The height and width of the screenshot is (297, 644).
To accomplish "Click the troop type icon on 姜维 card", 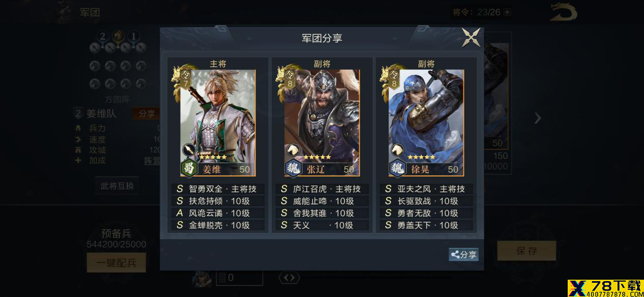I will tap(189, 150).
